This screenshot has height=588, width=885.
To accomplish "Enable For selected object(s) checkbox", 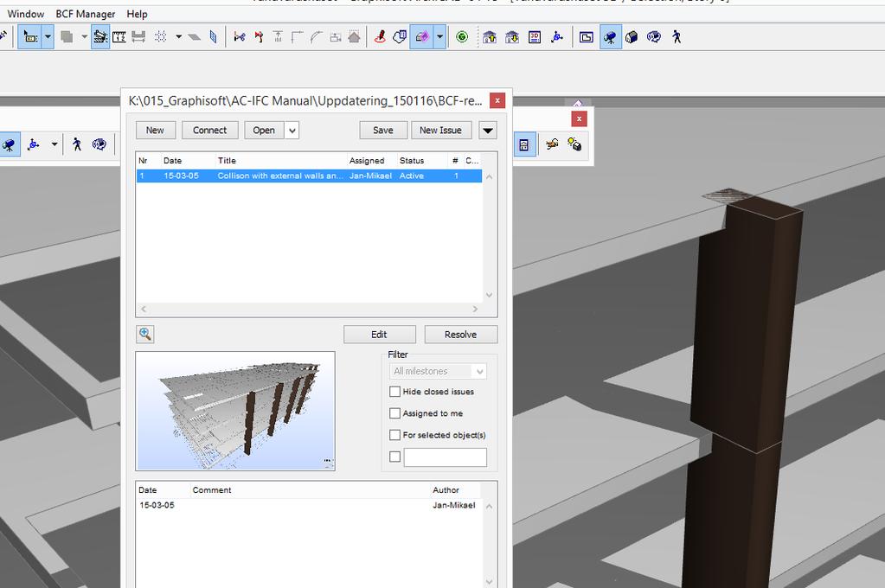I will pyautogui.click(x=395, y=435).
